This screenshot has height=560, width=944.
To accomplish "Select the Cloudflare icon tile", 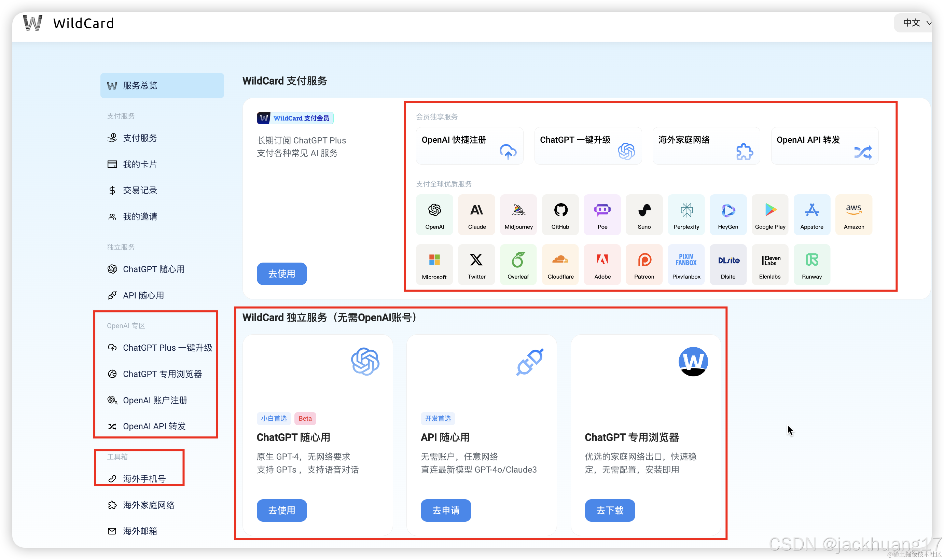I will (x=560, y=265).
